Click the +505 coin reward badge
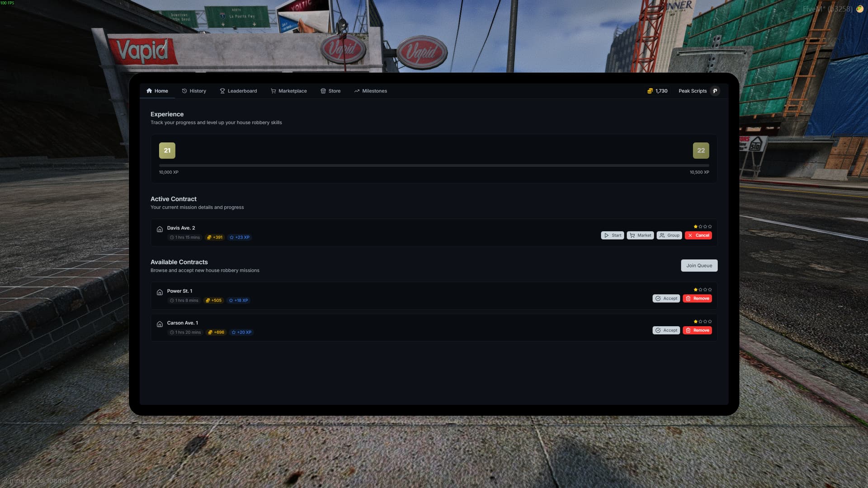The image size is (868, 488). click(214, 300)
